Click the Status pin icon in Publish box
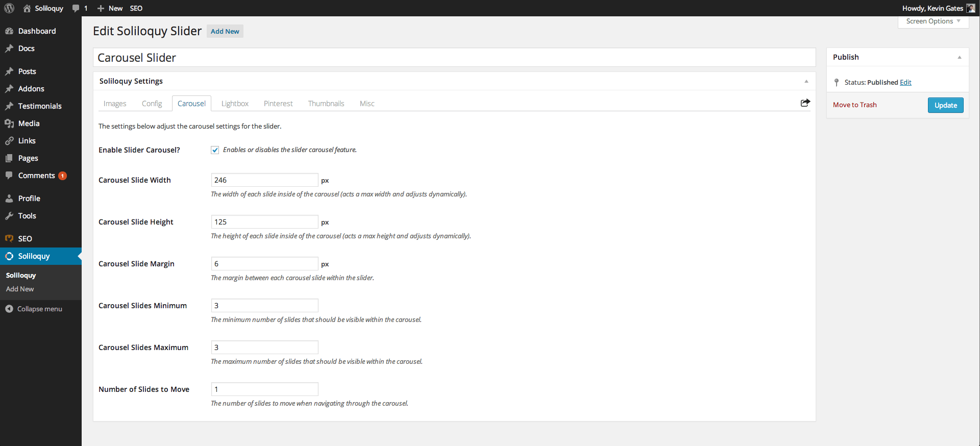980x446 pixels. 837,82
